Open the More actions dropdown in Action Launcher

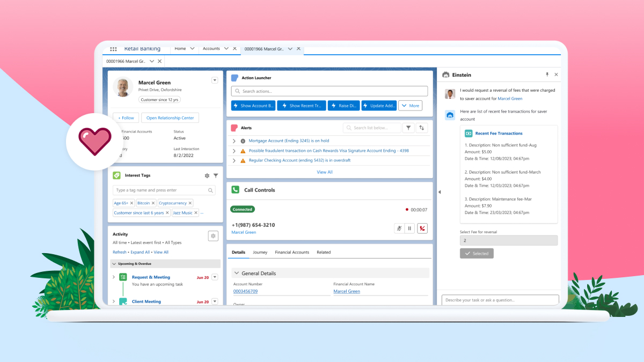(410, 105)
